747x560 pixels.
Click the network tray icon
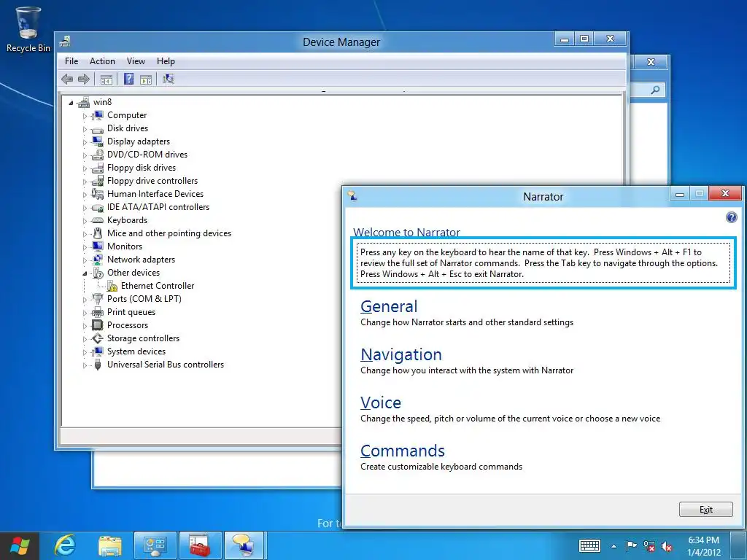coord(649,546)
